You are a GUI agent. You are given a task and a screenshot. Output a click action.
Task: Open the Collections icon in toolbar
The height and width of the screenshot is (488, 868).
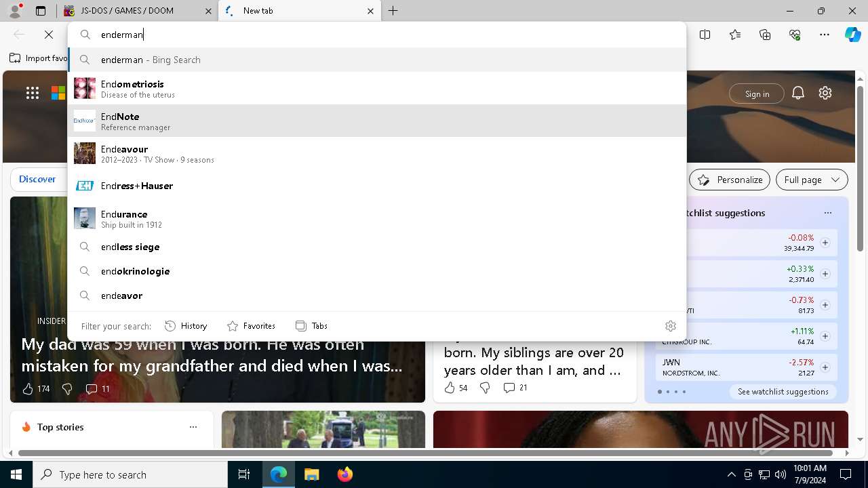[765, 35]
